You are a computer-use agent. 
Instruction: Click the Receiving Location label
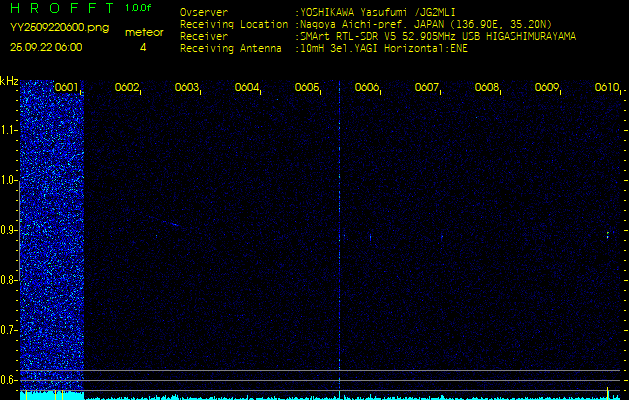(234, 24)
